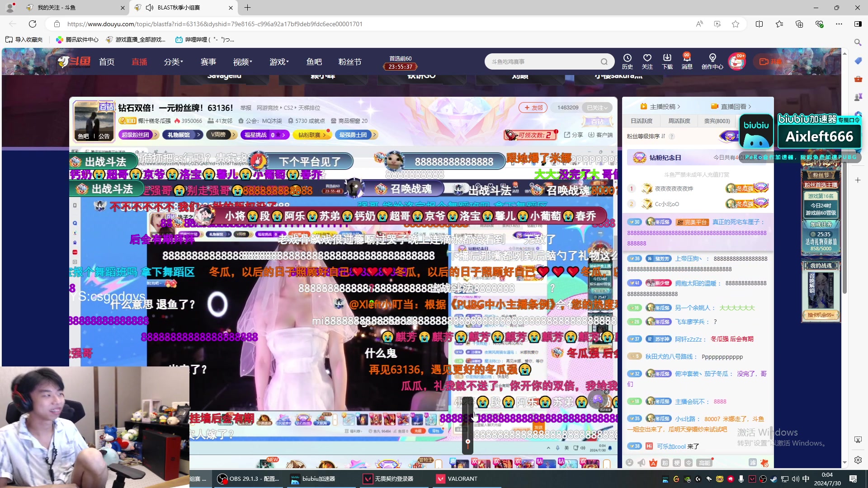
Task: Open the 赛事 nav item
Action: click(x=208, y=62)
